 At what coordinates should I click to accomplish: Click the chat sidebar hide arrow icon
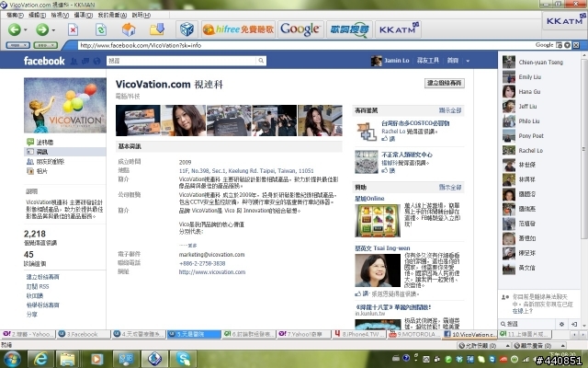tap(573, 324)
